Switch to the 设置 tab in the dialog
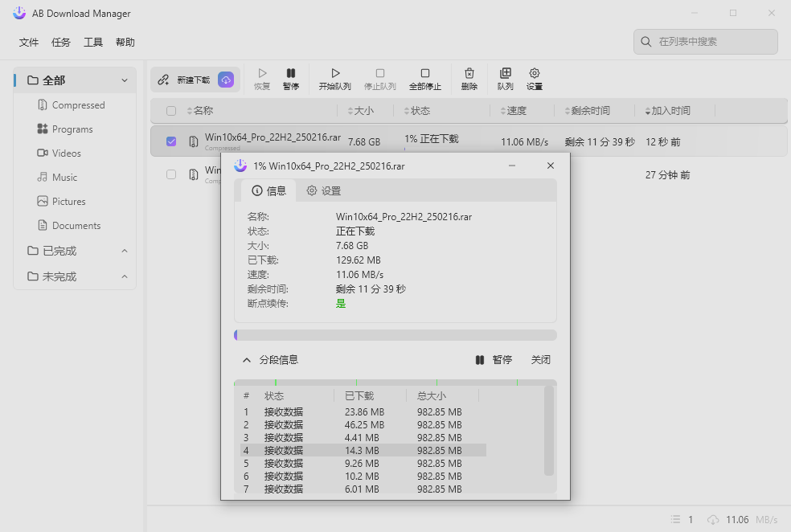 (324, 190)
